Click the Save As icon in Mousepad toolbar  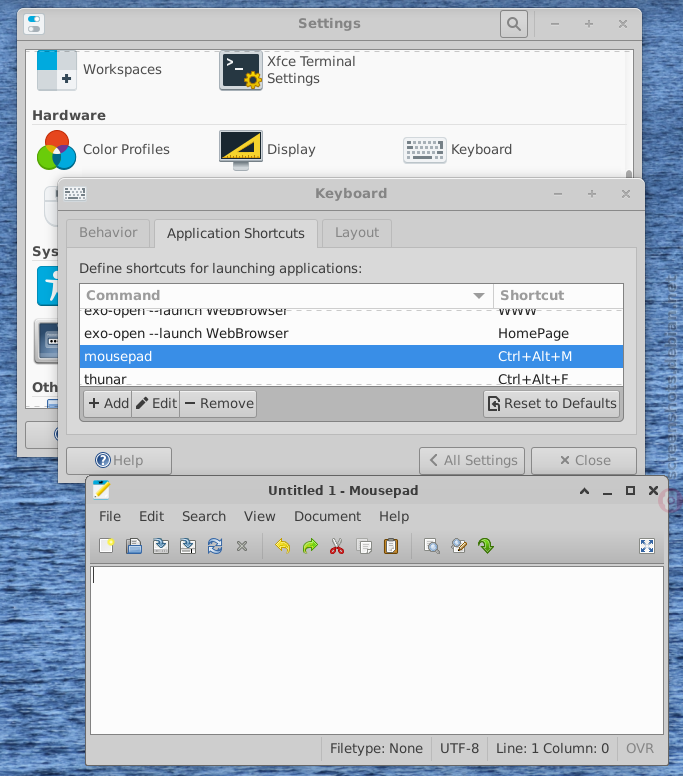point(188,546)
